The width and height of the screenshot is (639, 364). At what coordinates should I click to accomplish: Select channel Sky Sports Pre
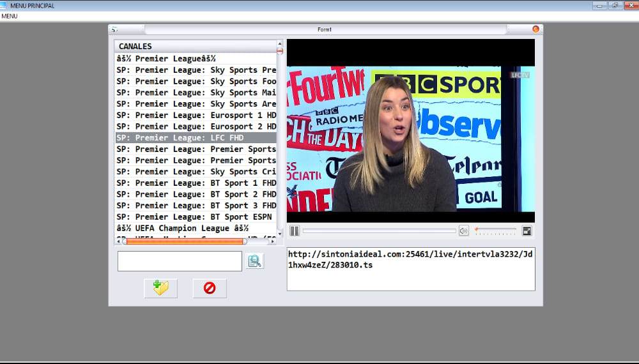click(x=196, y=70)
